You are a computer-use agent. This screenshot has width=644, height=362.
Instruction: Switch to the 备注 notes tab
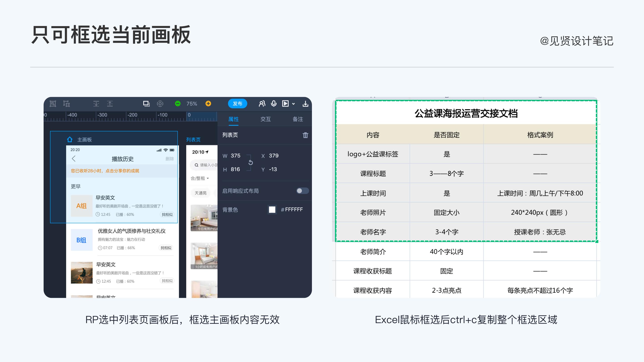[x=298, y=119]
